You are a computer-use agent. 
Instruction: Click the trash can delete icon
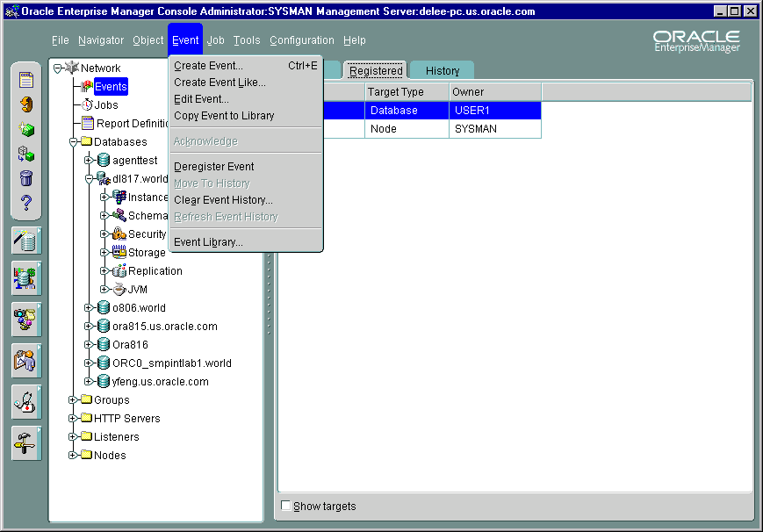click(x=26, y=179)
